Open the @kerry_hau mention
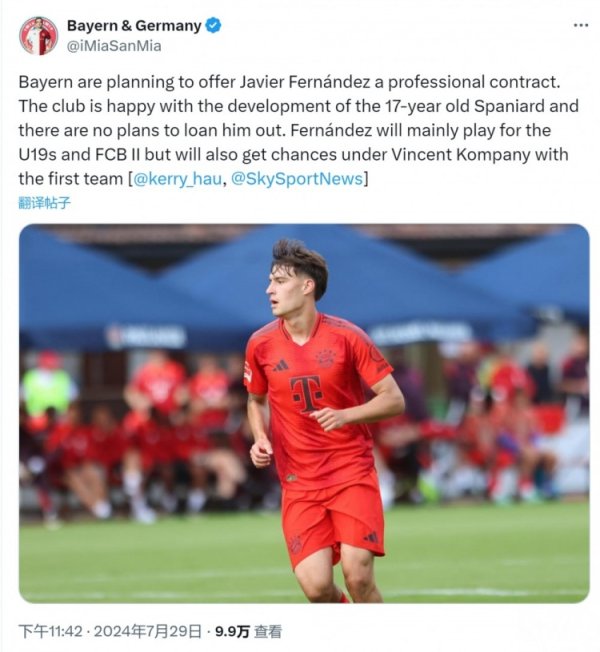Screen dimensions: 600x652 coord(178,179)
